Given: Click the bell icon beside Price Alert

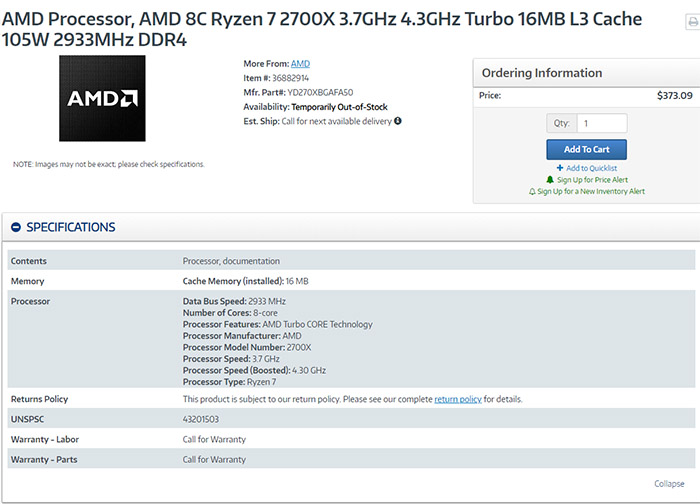Looking at the screenshot, I should (550, 179).
